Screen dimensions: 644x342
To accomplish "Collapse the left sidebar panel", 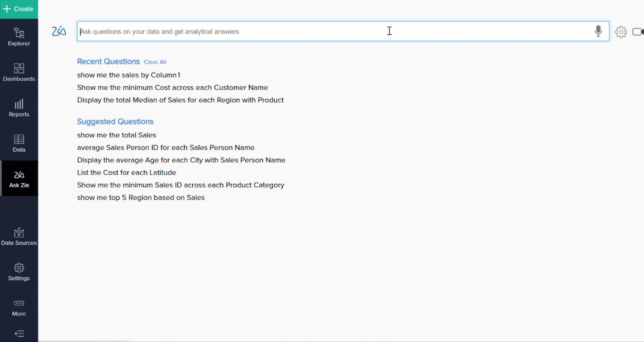I will tap(19, 333).
